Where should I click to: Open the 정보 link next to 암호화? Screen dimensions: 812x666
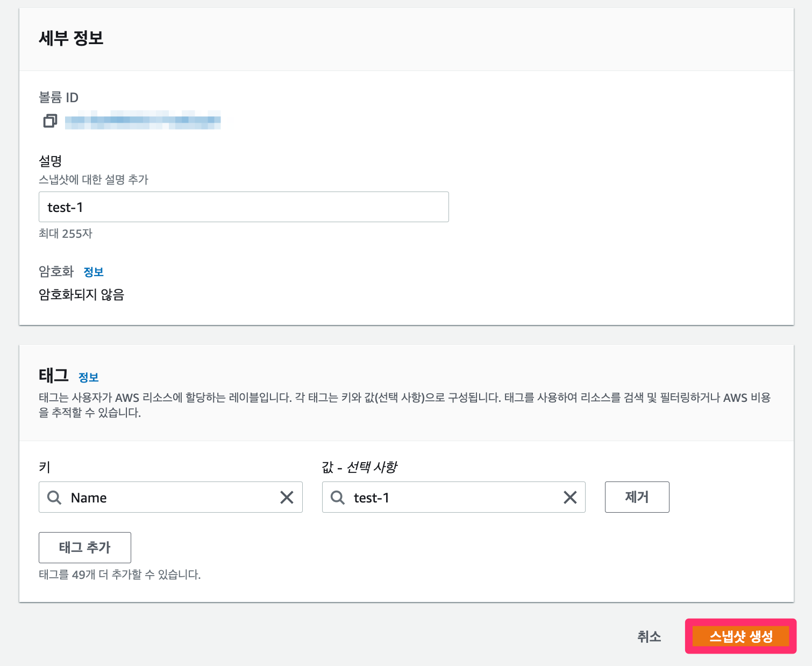94,272
